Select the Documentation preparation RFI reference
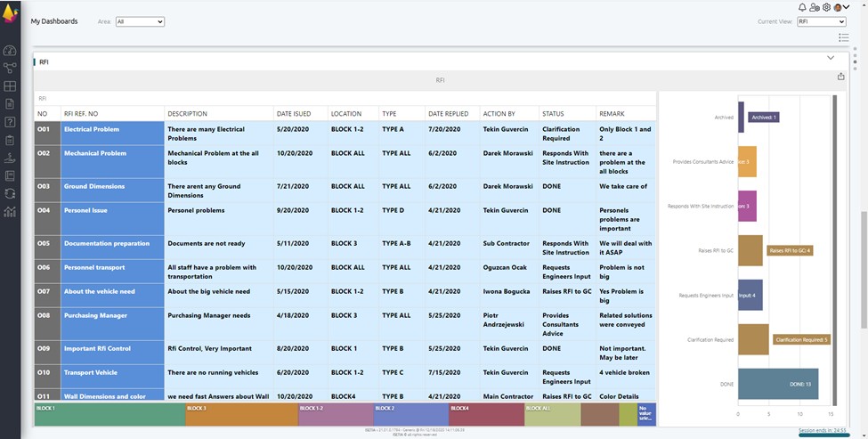Viewport: 868px width, 439px height. click(112, 248)
